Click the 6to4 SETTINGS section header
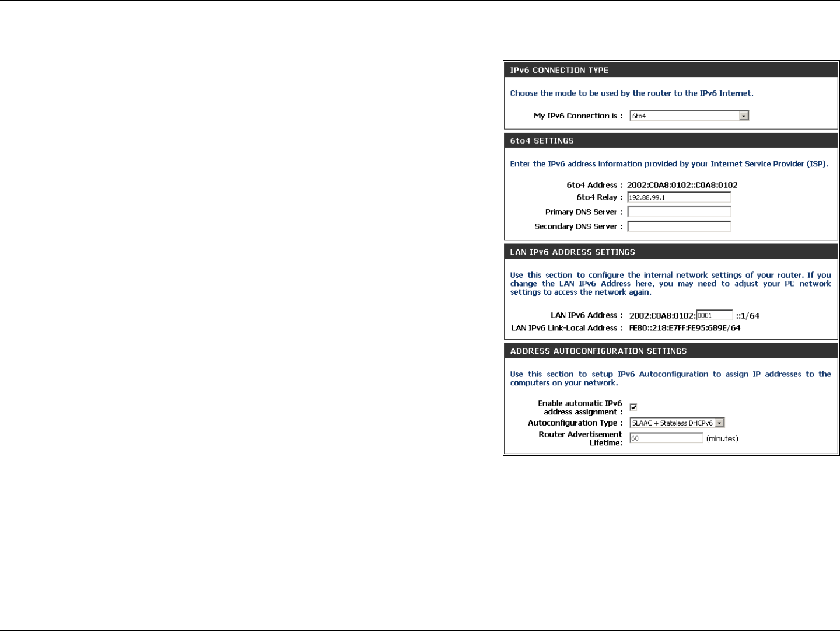The height and width of the screenshot is (631, 840). 671,141
